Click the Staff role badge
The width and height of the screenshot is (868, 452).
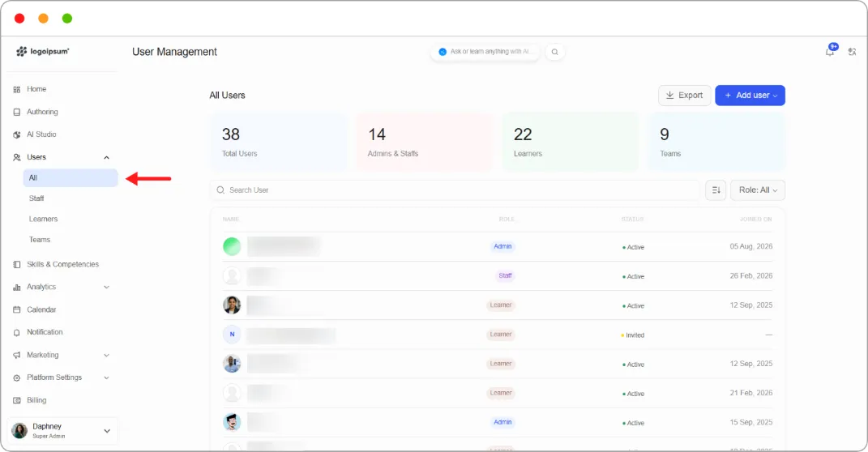pyautogui.click(x=505, y=275)
